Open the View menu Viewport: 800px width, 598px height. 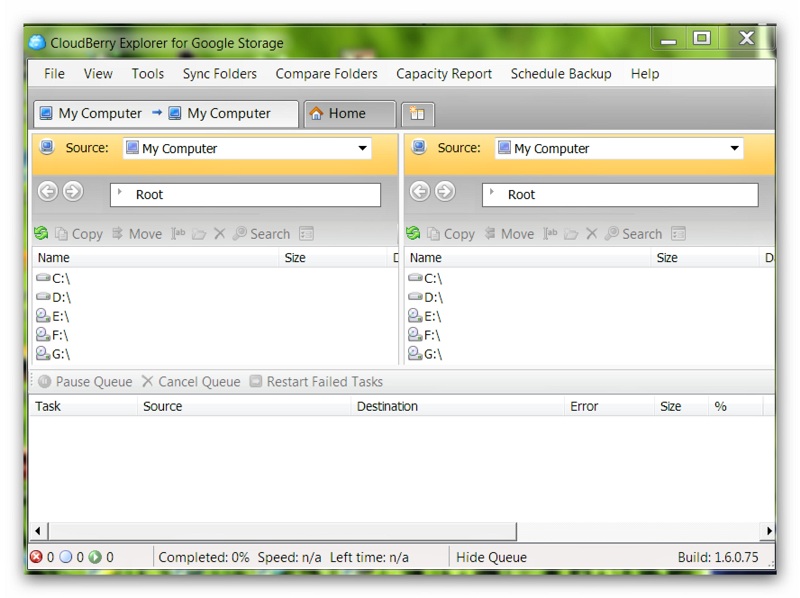tap(98, 74)
